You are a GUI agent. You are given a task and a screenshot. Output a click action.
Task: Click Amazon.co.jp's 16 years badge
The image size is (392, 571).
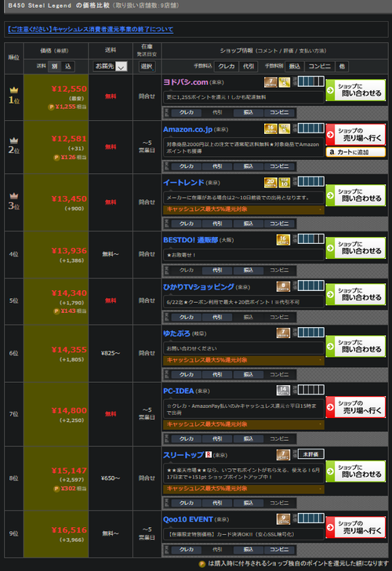click(x=270, y=129)
